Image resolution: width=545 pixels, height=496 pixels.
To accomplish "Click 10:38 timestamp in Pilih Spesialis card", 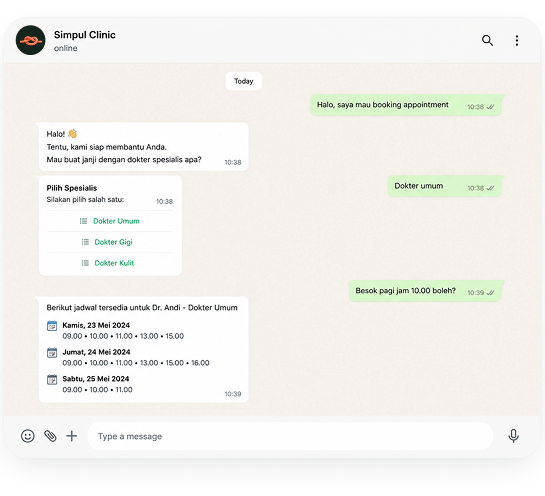I will 164,202.
